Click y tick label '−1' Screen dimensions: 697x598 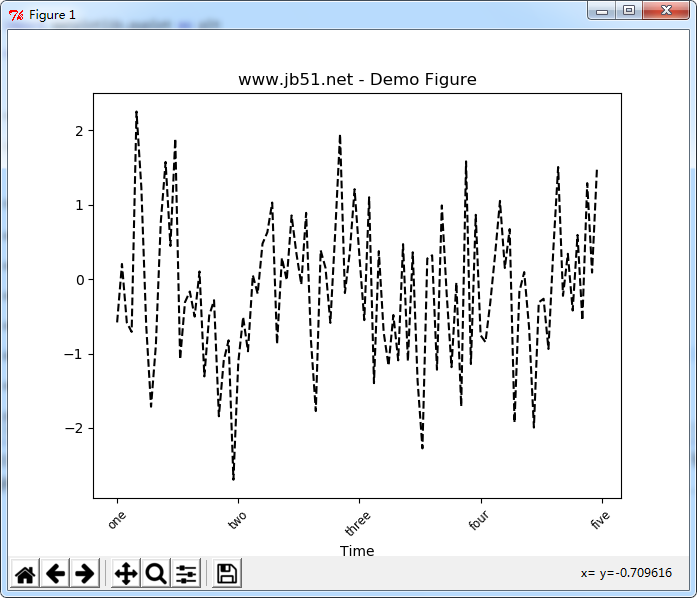tap(74, 354)
